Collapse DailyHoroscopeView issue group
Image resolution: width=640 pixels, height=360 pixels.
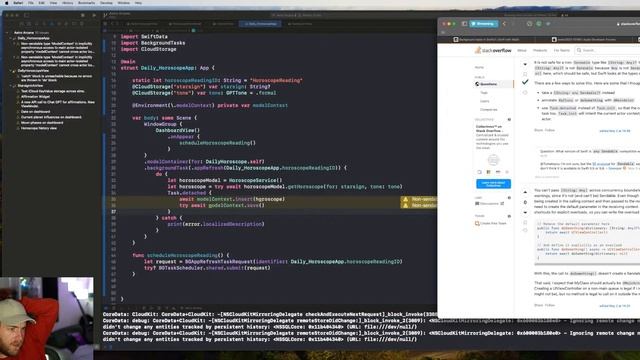coord(11,71)
